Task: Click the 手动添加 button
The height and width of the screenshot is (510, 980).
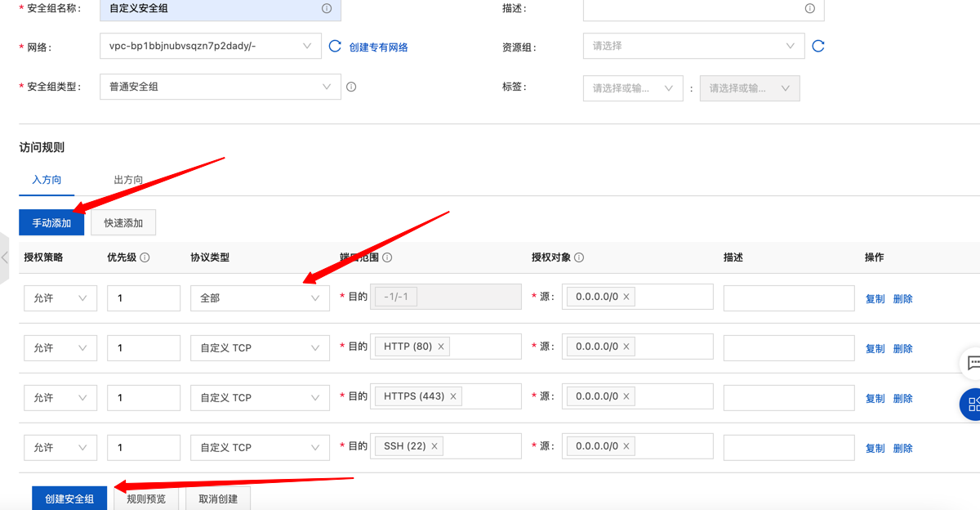Action: tap(51, 222)
